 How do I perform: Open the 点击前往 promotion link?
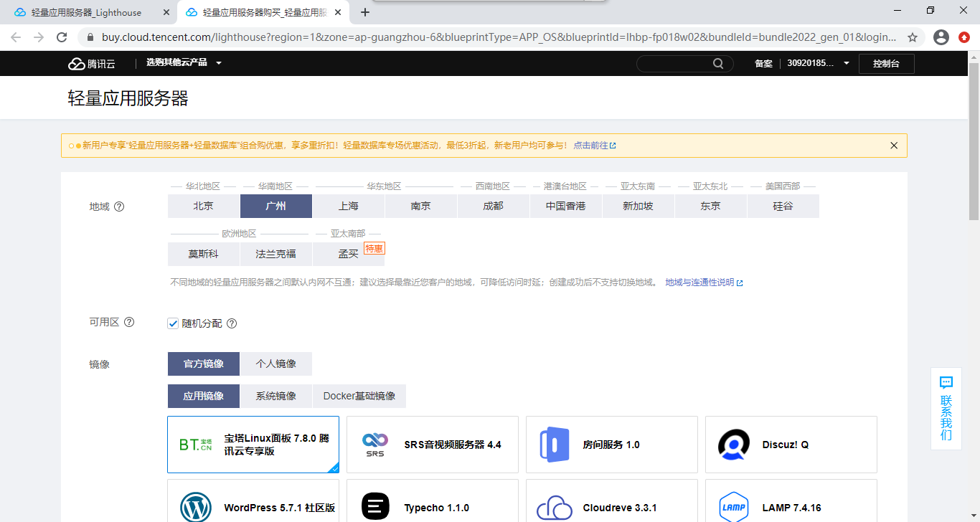(591, 145)
